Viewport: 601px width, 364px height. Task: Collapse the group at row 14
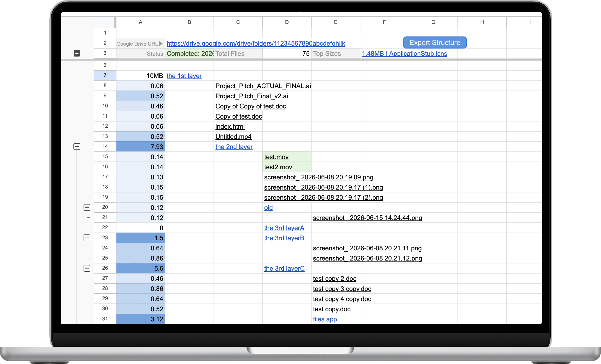tap(77, 147)
